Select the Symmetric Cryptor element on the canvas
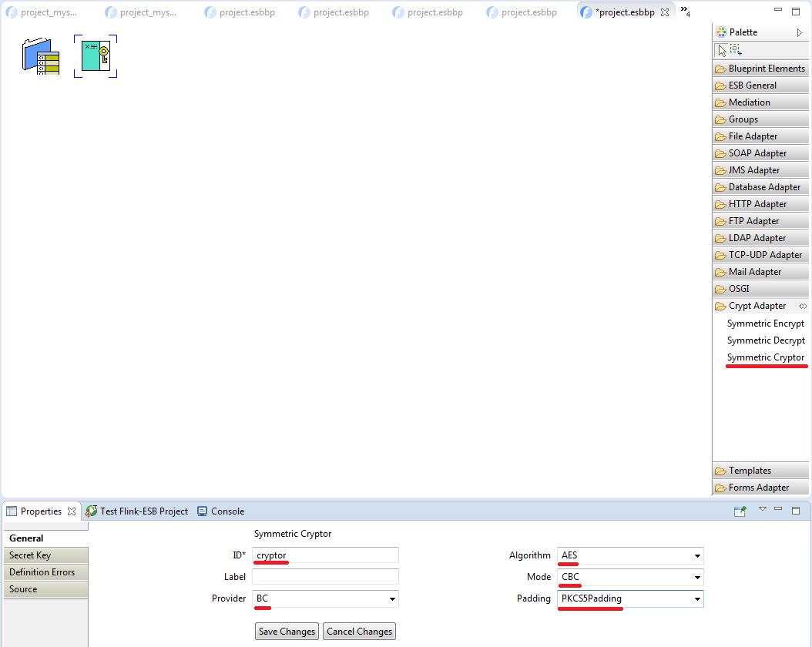812x647 pixels. click(x=96, y=56)
